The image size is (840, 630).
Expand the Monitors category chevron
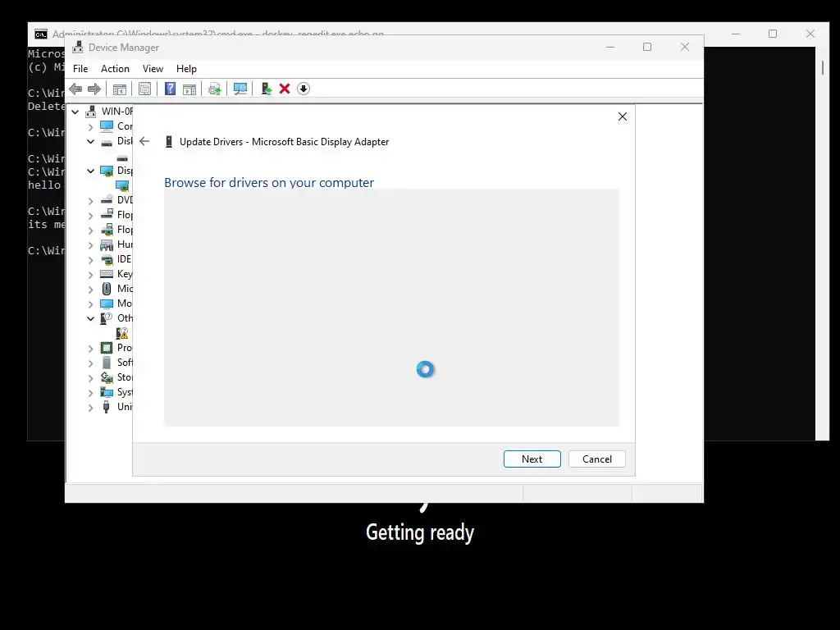click(90, 304)
